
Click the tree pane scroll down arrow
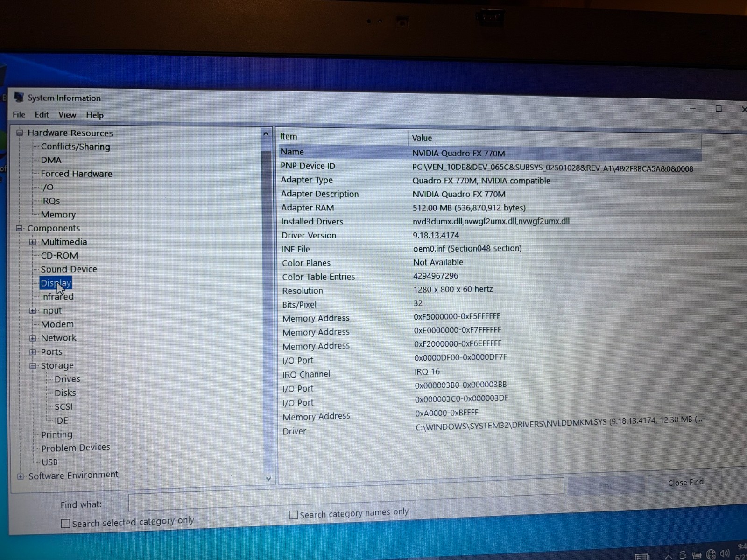[268, 478]
